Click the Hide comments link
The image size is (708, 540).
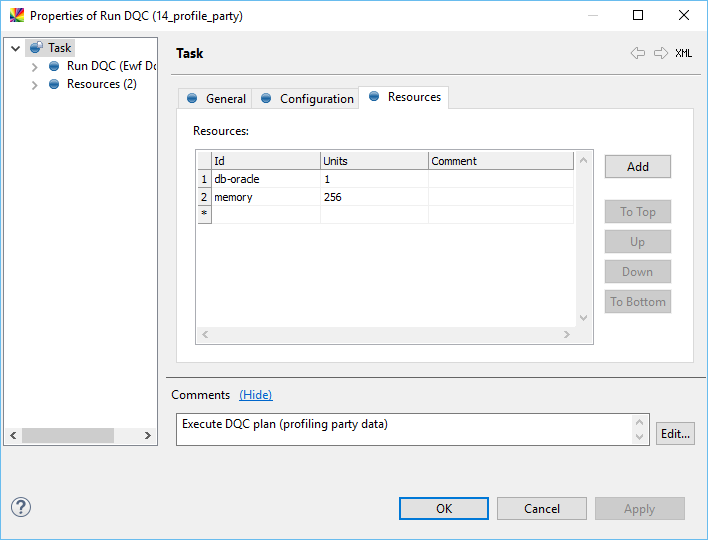click(255, 395)
